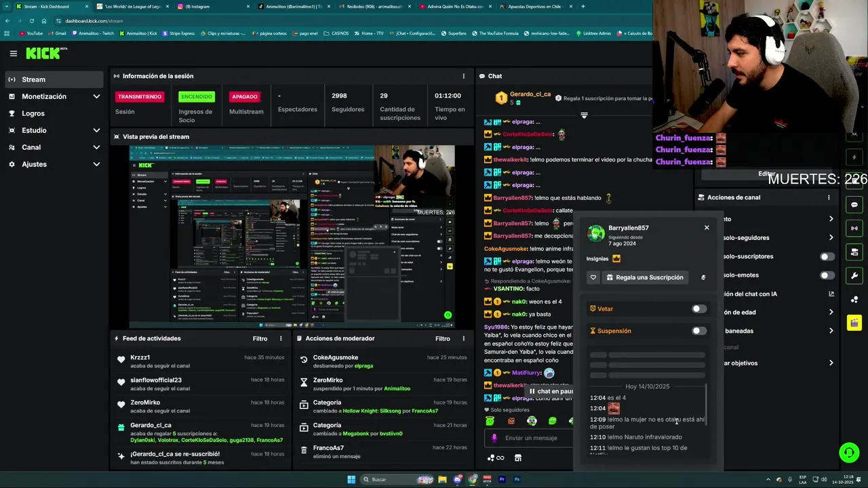Click the Gerardo_cl_ca gifted subscriptions entry

tap(202, 432)
